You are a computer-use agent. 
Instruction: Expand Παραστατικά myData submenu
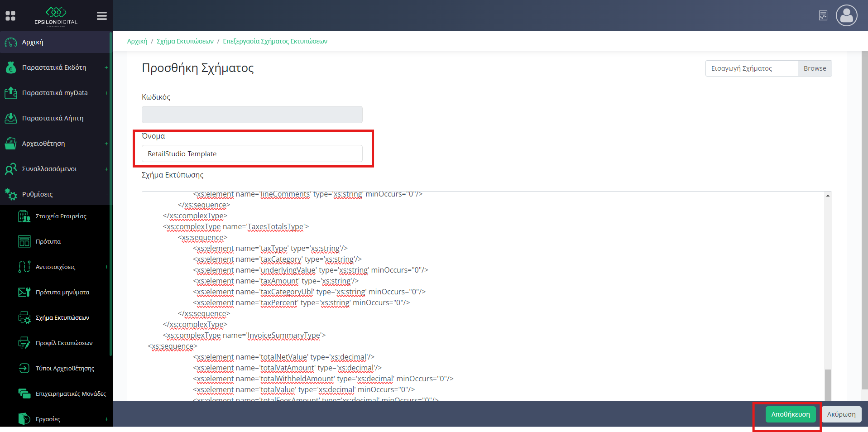pos(106,93)
